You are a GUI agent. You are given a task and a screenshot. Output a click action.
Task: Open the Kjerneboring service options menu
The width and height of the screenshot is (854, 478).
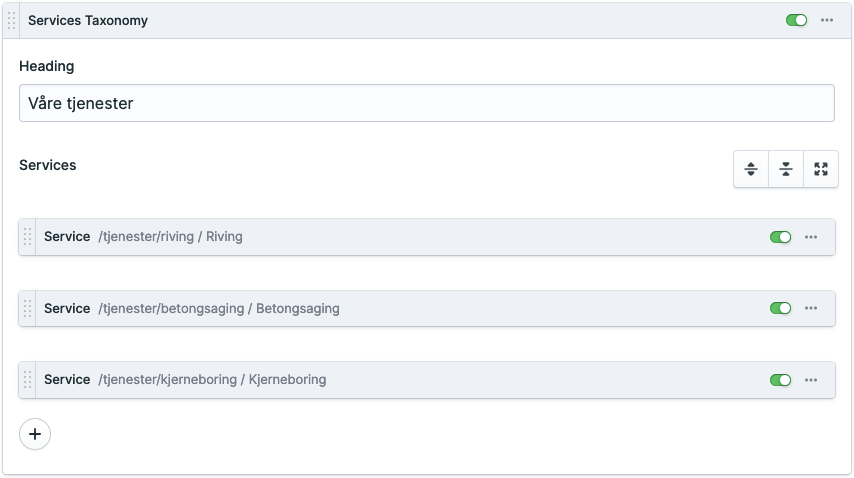click(x=811, y=380)
